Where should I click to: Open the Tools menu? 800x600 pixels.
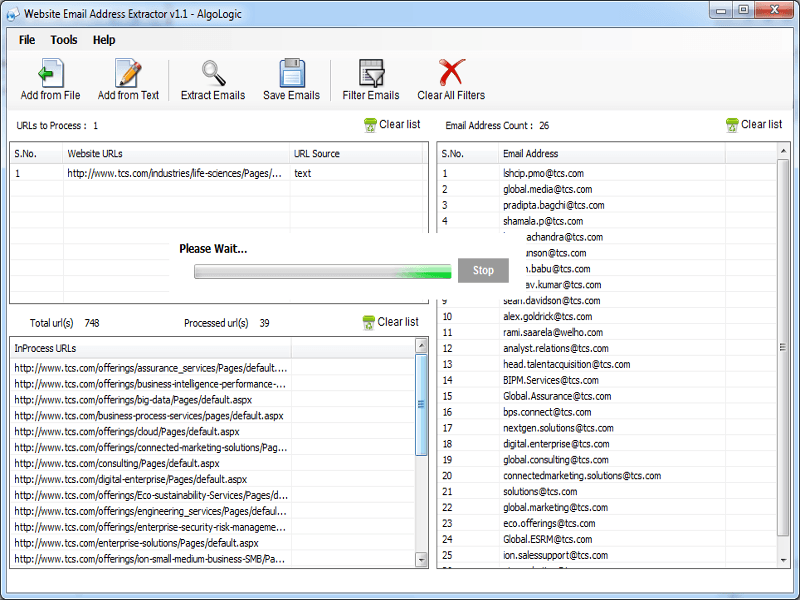64,40
